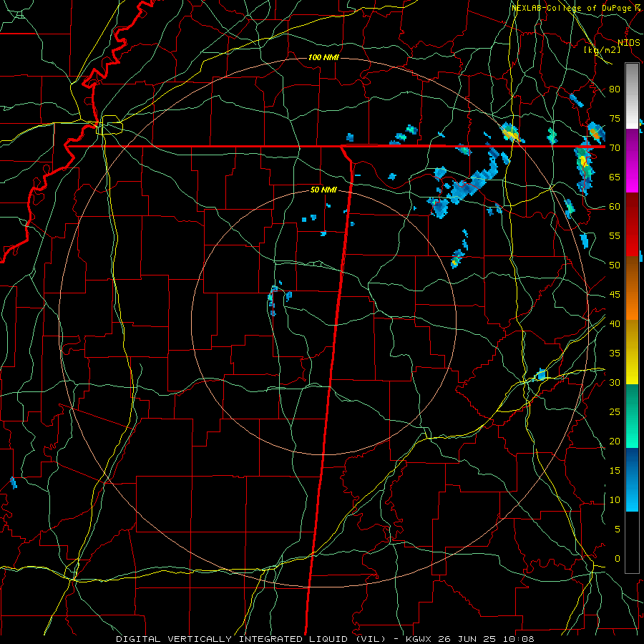The image size is (644, 644).
Task: Select the 55 value on the VIL scale
Action: tap(615, 235)
